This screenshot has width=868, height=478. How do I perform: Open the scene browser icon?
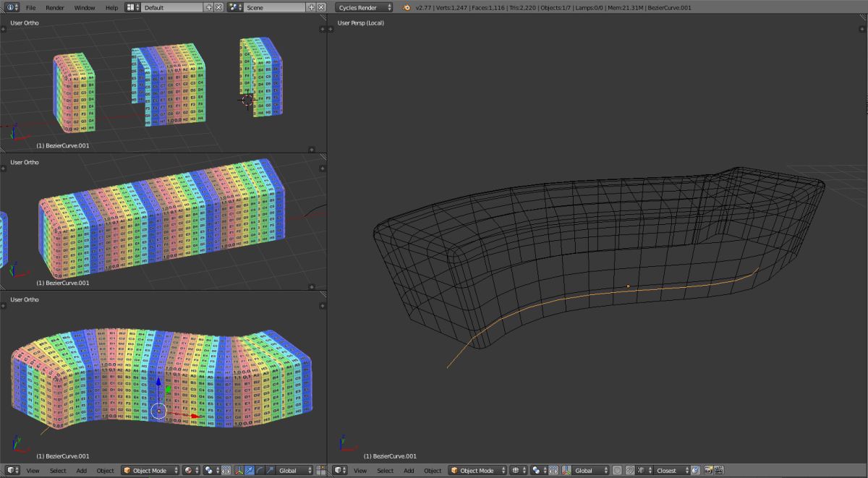point(236,7)
